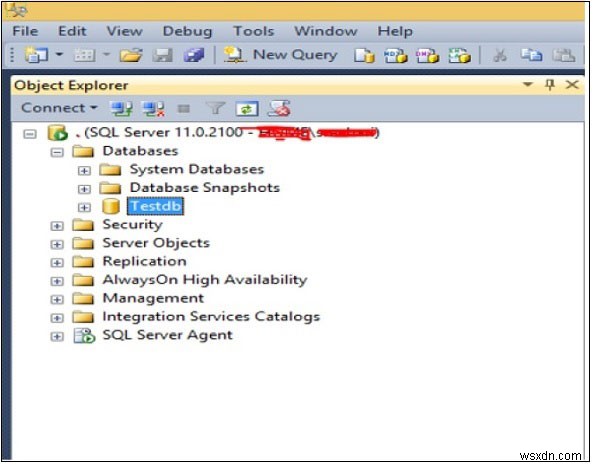Select the SQL Server Agent item
The width and height of the screenshot is (593, 466).
[x=168, y=335]
